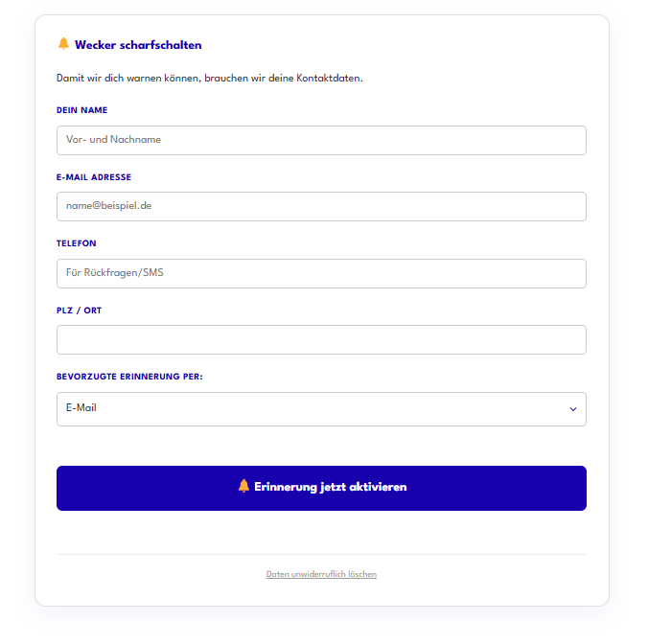Viewport: 648px width, 644px height.
Task: Open the reminder method dropdown
Action: point(321,408)
